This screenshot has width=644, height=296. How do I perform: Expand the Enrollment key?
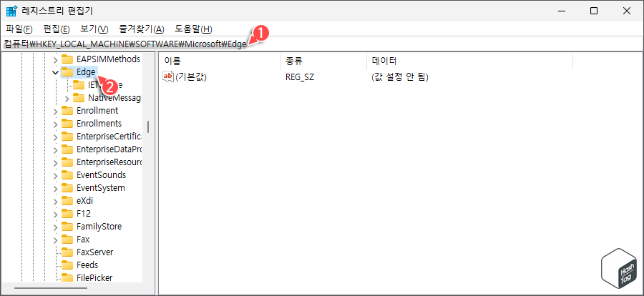(56, 111)
